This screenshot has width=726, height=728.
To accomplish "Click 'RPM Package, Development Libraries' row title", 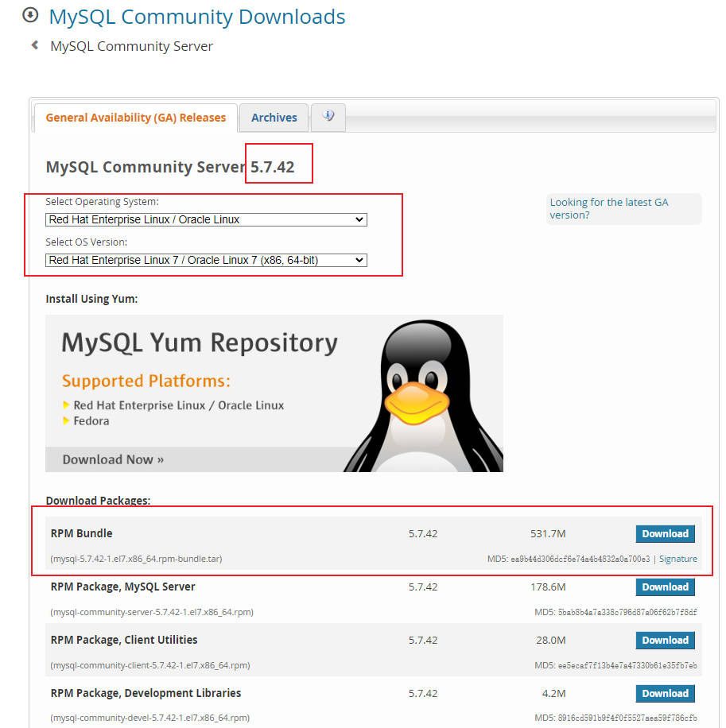I will pyautogui.click(x=146, y=693).
